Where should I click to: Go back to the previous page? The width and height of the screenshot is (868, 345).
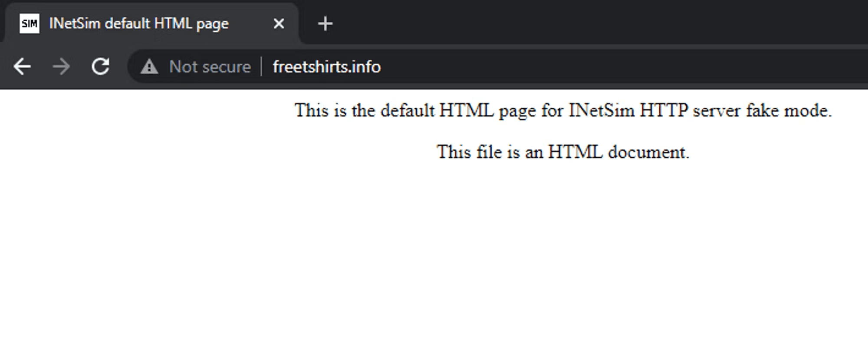[x=22, y=67]
